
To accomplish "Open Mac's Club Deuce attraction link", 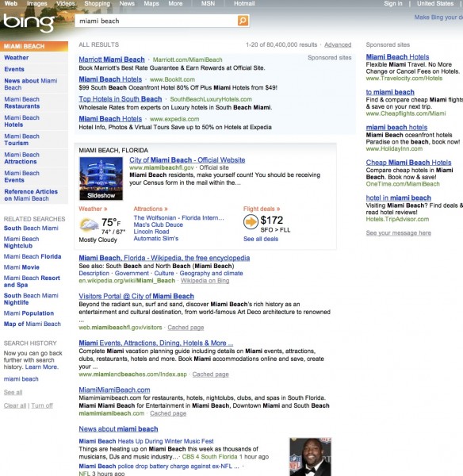I will click(x=158, y=225).
